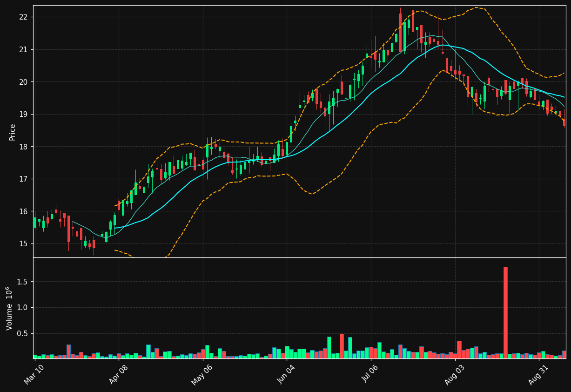Image resolution: width=571 pixels, height=392 pixels.
Task: Click the price axis value 17
Action: (x=24, y=179)
